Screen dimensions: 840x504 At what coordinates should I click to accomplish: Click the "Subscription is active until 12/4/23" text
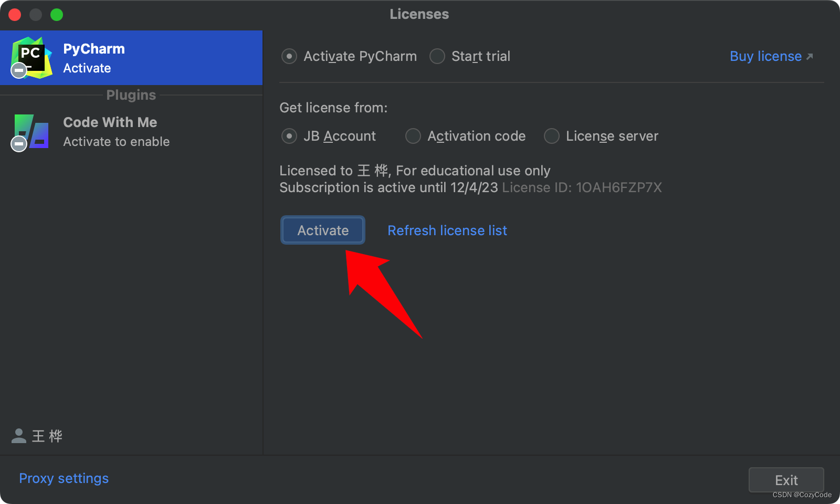(388, 187)
